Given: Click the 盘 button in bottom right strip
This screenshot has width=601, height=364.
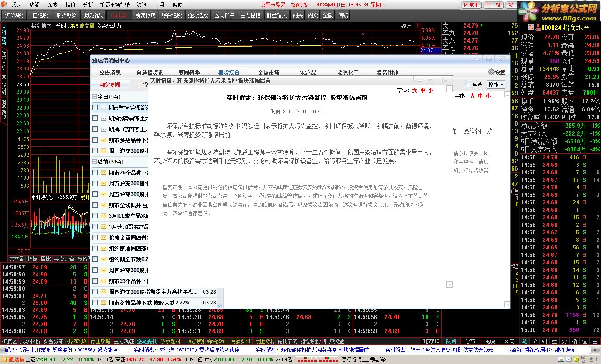Looking at the screenshot, I should coord(554,341).
